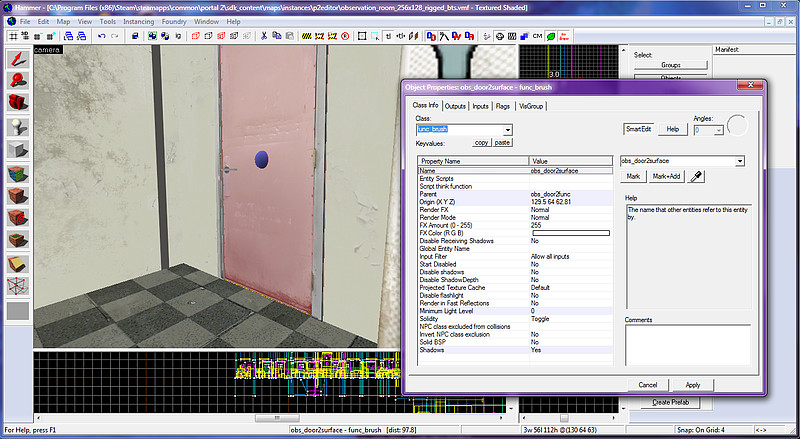The image size is (800, 439).
Task: Select the Apply Decals tool
Action: pyautogui.click(x=18, y=217)
